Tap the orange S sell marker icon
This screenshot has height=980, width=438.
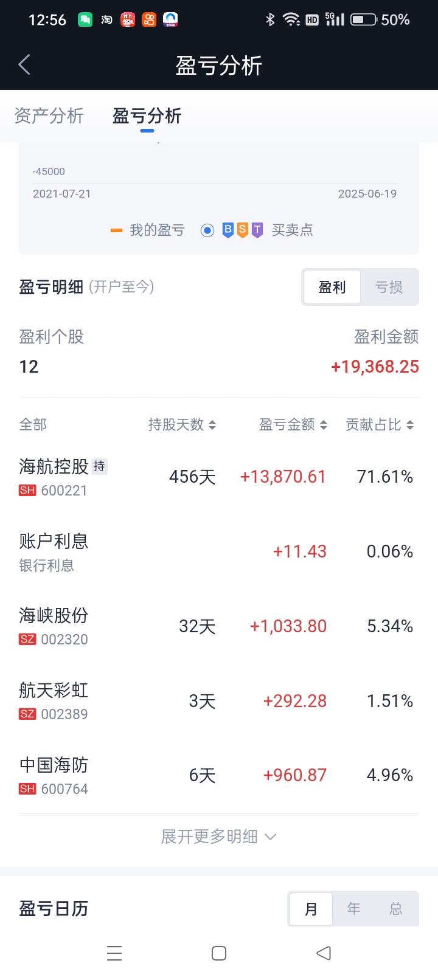pos(243,230)
